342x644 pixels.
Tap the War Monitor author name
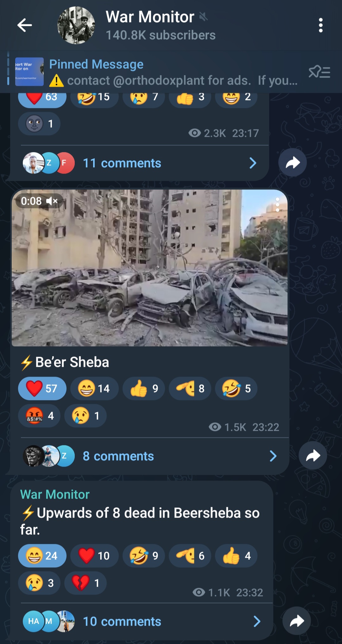coord(55,494)
